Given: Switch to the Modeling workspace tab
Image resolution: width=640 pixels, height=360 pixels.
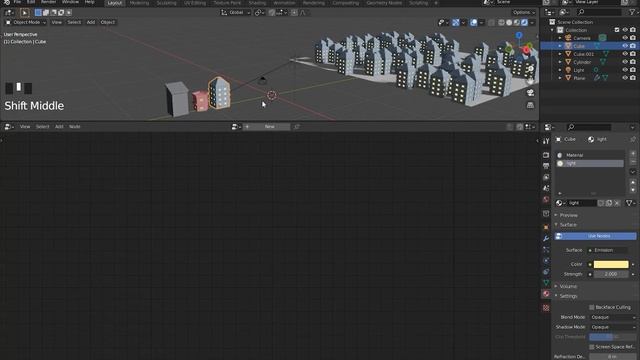Looking at the screenshot, I should [x=139, y=3].
